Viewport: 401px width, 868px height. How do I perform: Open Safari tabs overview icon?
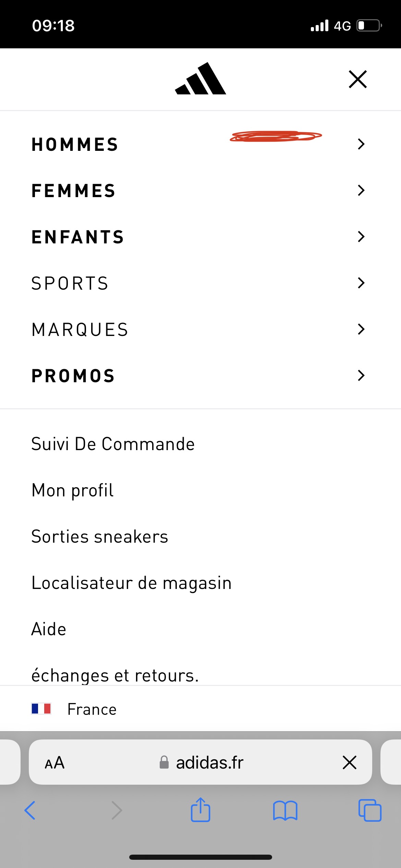click(x=369, y=810)
